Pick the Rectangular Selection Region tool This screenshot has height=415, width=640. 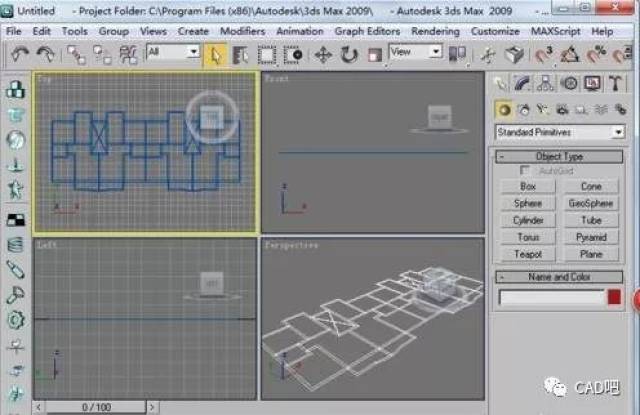pos(267,55)
